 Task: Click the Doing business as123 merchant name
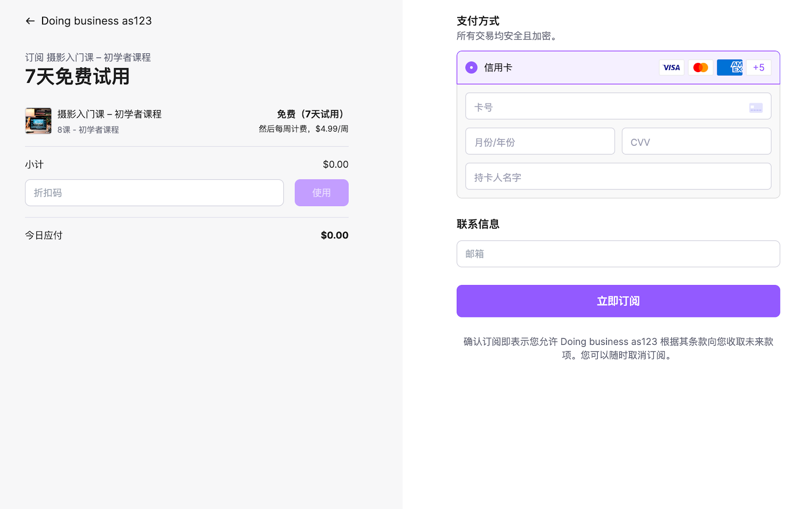tap(96, 21)
